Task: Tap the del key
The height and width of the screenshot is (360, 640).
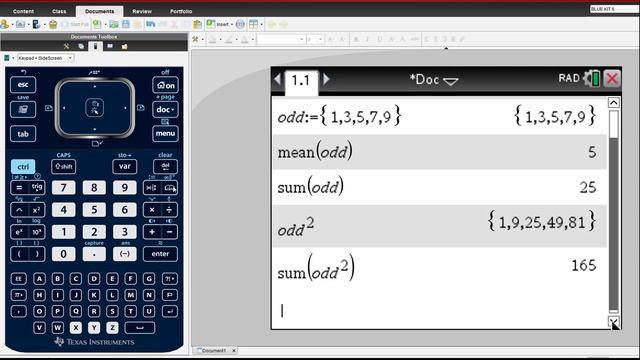Action: click(x=165, y=166)
